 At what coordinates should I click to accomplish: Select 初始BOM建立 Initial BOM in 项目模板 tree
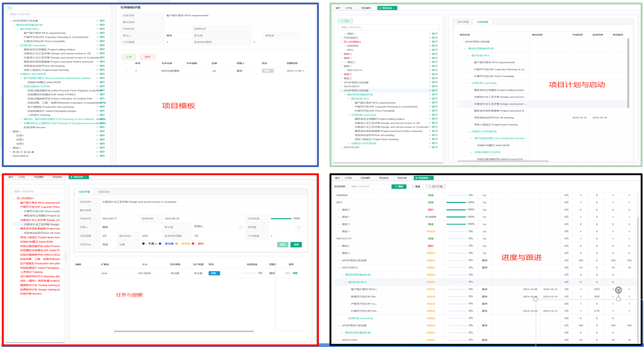(44, 82)
